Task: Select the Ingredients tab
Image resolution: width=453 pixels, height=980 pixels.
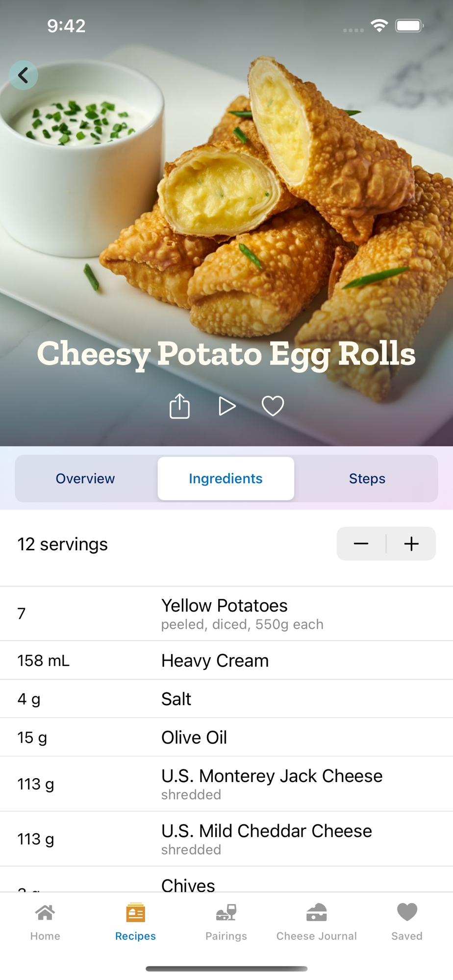Action: click(226, 478)
